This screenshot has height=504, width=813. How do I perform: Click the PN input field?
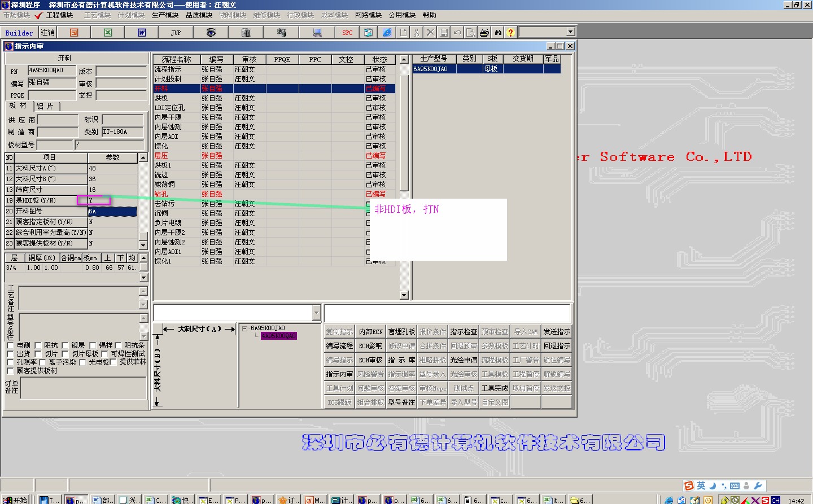[x=53, y=71]
